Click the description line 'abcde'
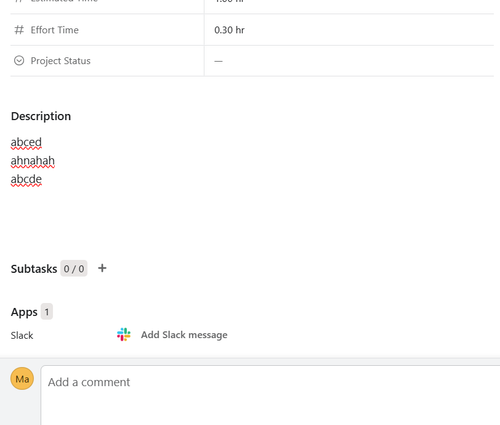500x425 pixels. (x=26, y=179)
